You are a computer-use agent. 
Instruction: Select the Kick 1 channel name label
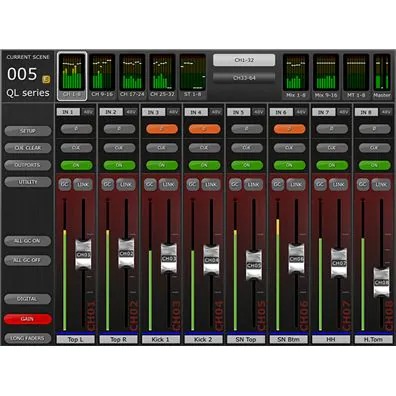[161, 340]
